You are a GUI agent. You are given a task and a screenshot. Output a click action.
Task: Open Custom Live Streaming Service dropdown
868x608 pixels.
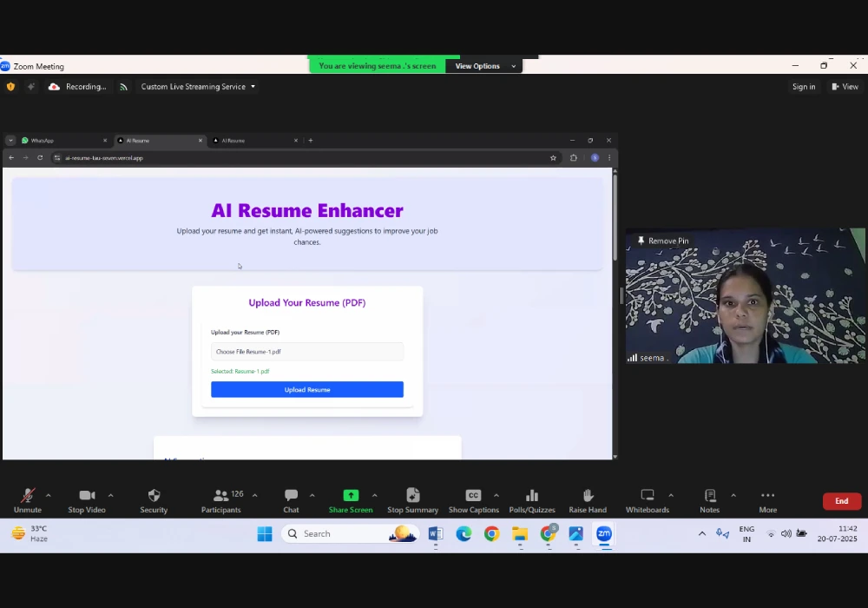[x=198, y=87]
